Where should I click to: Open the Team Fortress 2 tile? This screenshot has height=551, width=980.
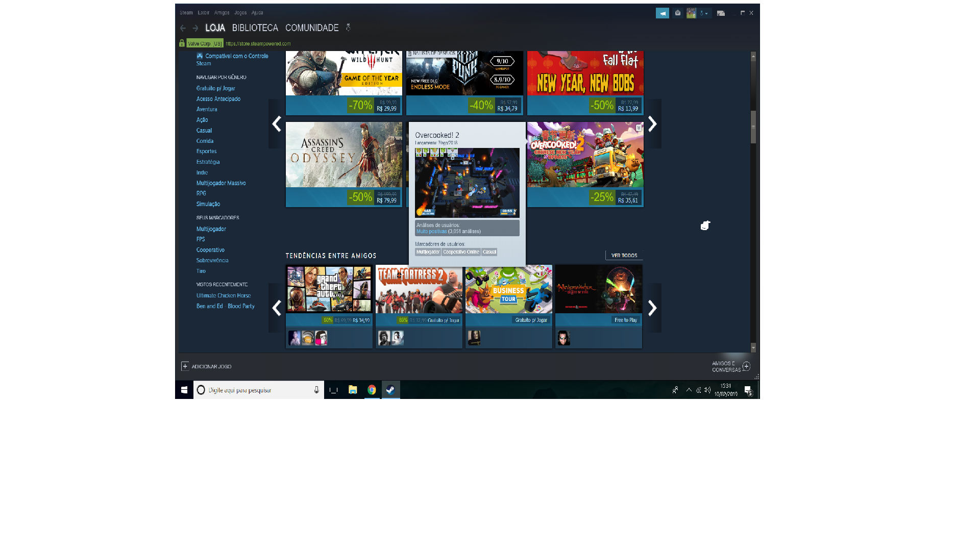pos(419,307)
